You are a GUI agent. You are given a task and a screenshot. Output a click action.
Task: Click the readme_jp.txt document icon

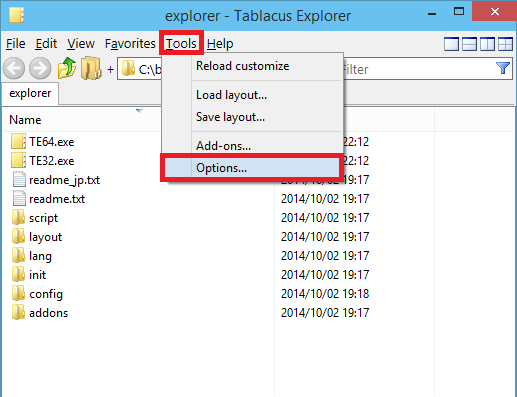click(x=19, y=179)
